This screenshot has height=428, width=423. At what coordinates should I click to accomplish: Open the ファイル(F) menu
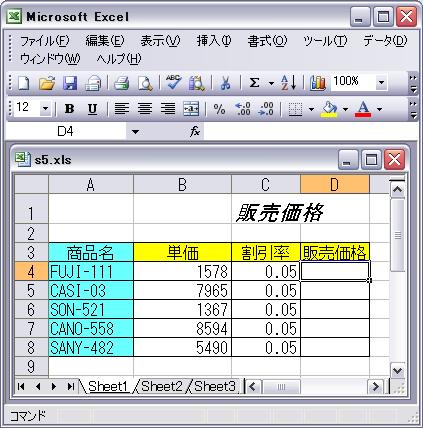point(45,41)
